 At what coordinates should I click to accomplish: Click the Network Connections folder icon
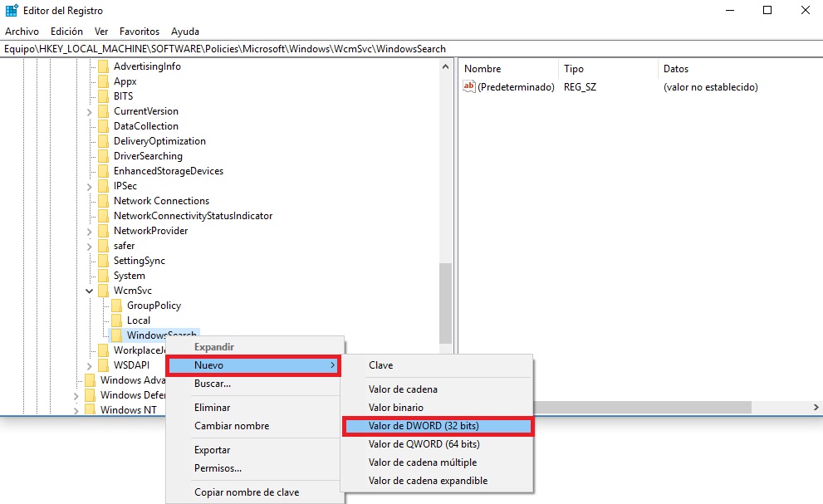pos(104,201)
